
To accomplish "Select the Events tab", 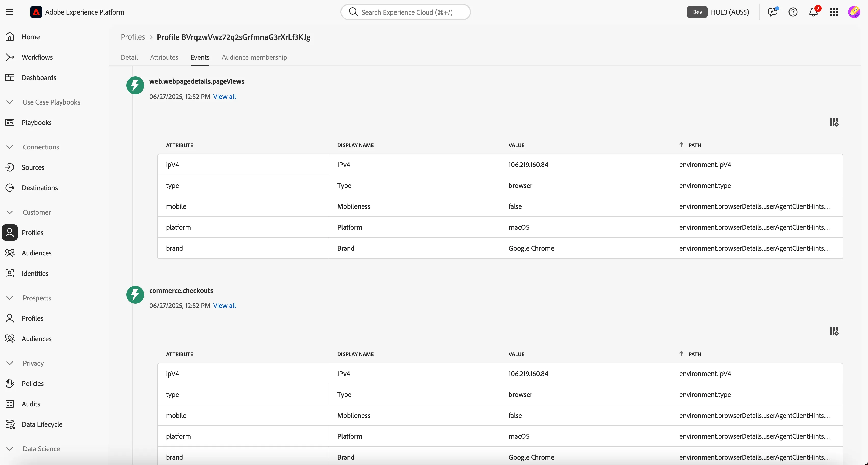I will tap(200, 57).
